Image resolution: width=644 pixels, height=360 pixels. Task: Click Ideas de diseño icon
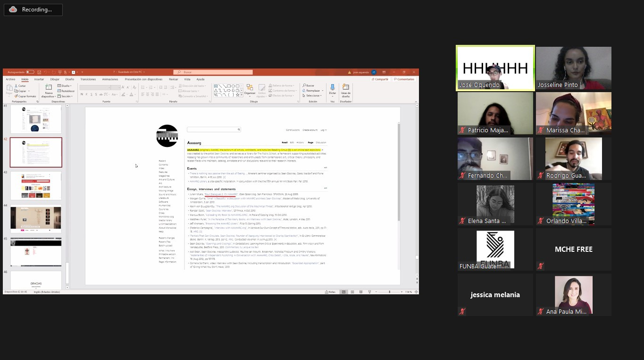click(346, 87)
